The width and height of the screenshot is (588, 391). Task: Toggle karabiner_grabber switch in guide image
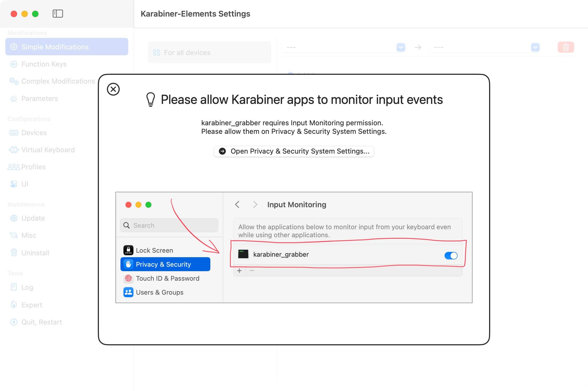[x=451, y=256]
